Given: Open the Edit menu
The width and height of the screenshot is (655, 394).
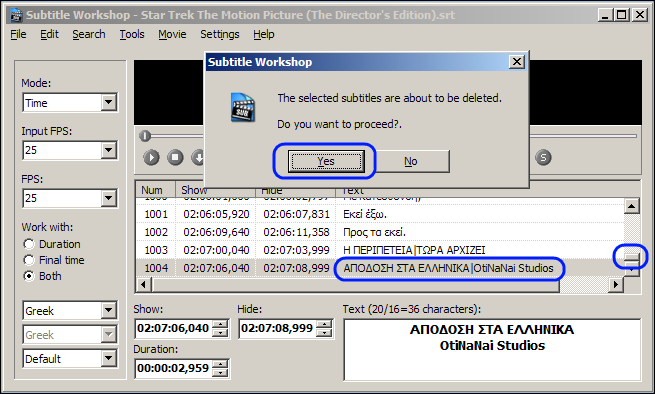Looking at the screenshot, I should (49, 34).
